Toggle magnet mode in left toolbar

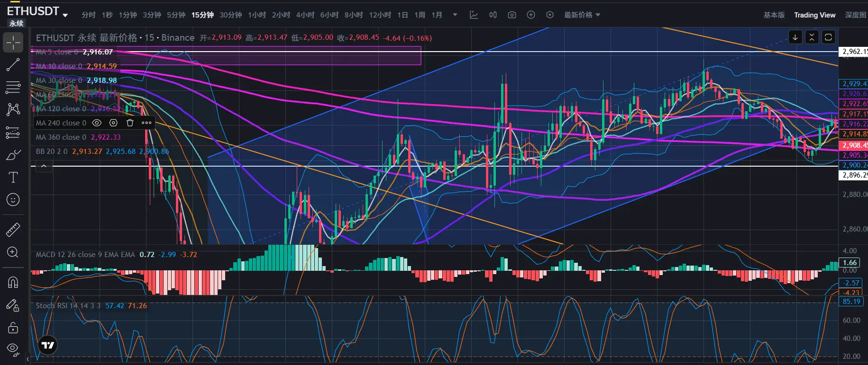point(13,283)
